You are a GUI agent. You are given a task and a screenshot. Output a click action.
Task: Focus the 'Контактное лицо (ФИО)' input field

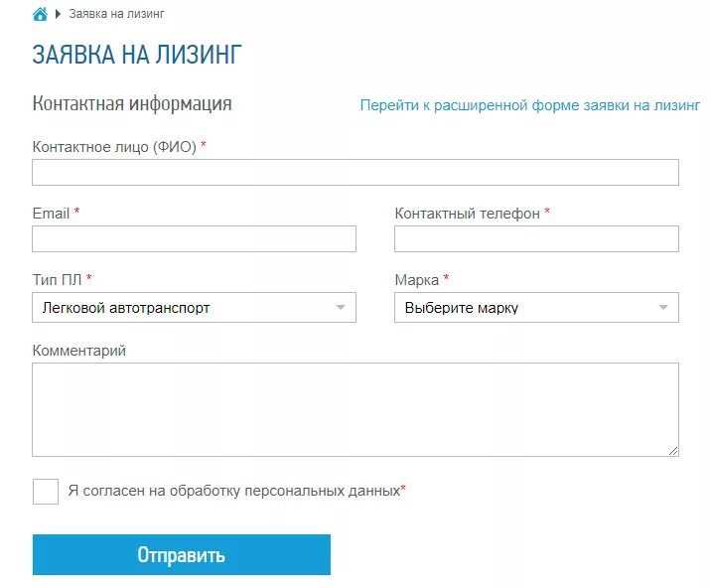[x=355, y=173]
